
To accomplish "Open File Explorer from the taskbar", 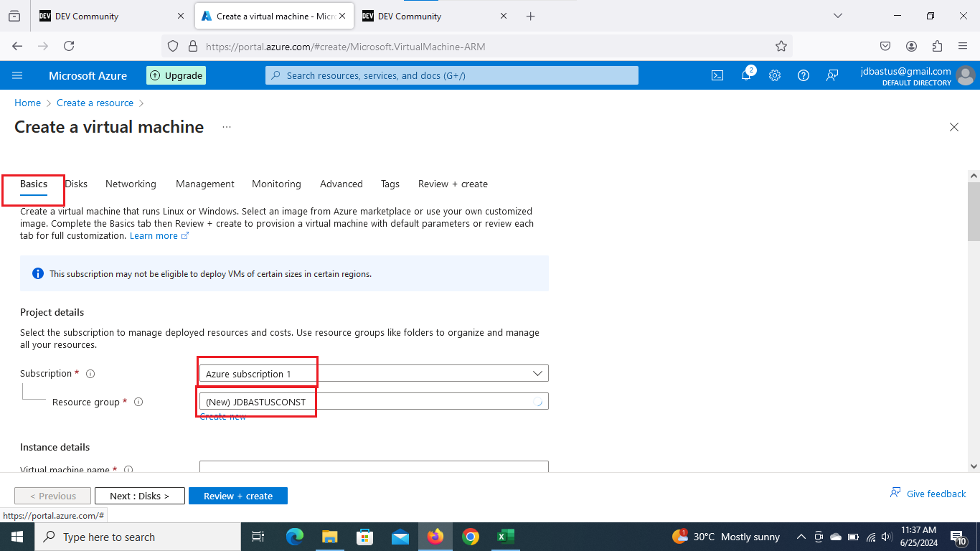I will tap(329, 537).
